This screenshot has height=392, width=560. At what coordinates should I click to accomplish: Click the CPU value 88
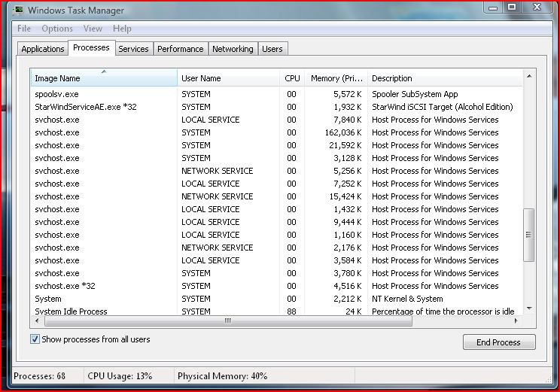click(x=291, y=311)
